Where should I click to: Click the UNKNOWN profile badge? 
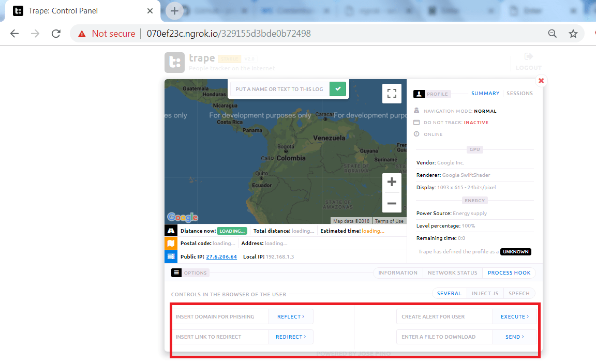coord(516,251)
